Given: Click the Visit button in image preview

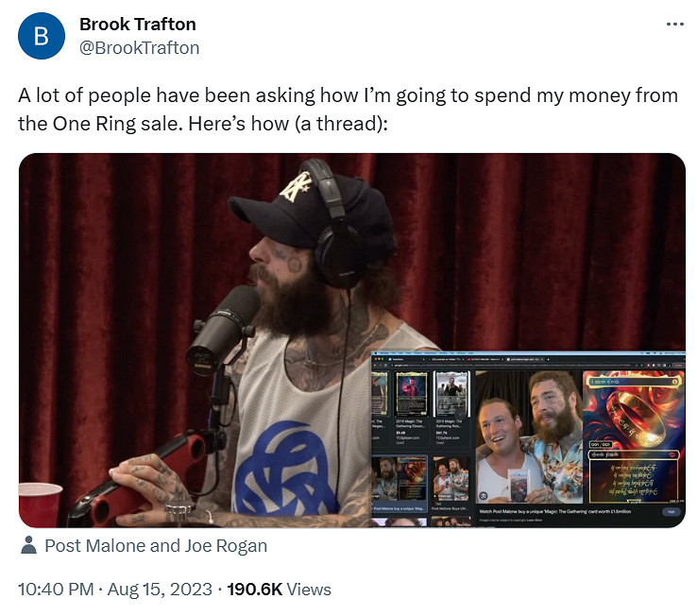Looking at the screenshot, I should point(670,511).
